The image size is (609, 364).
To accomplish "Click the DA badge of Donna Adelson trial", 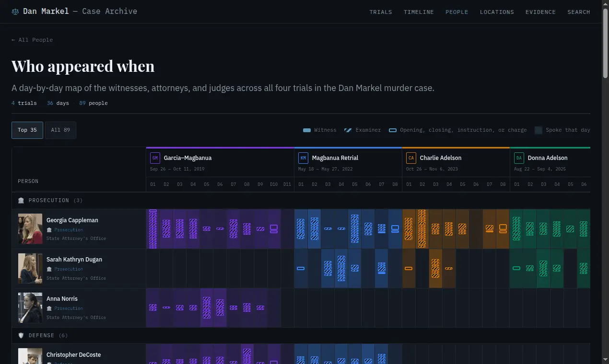I will (x=519, y=158).
